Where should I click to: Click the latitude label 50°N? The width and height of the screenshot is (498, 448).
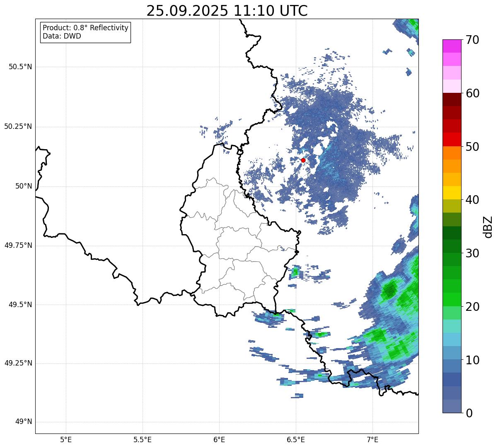pyautogui.click(x=24, y=186)
